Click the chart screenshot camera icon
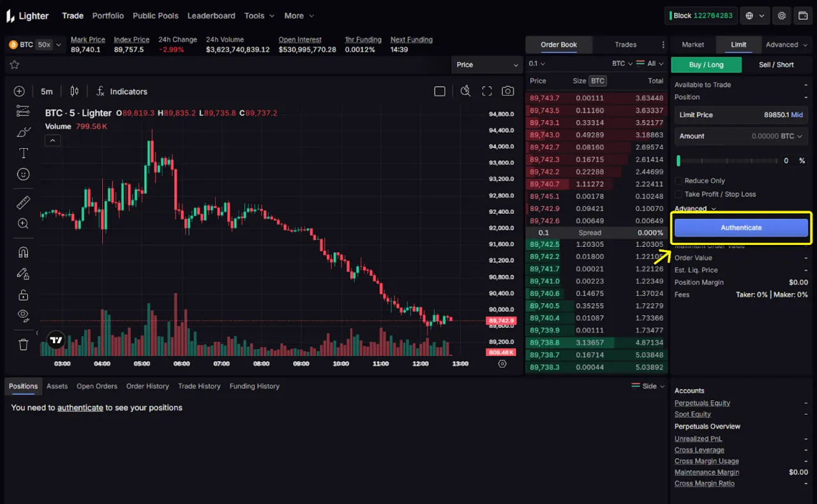The image size is (817, 504). 507,91
